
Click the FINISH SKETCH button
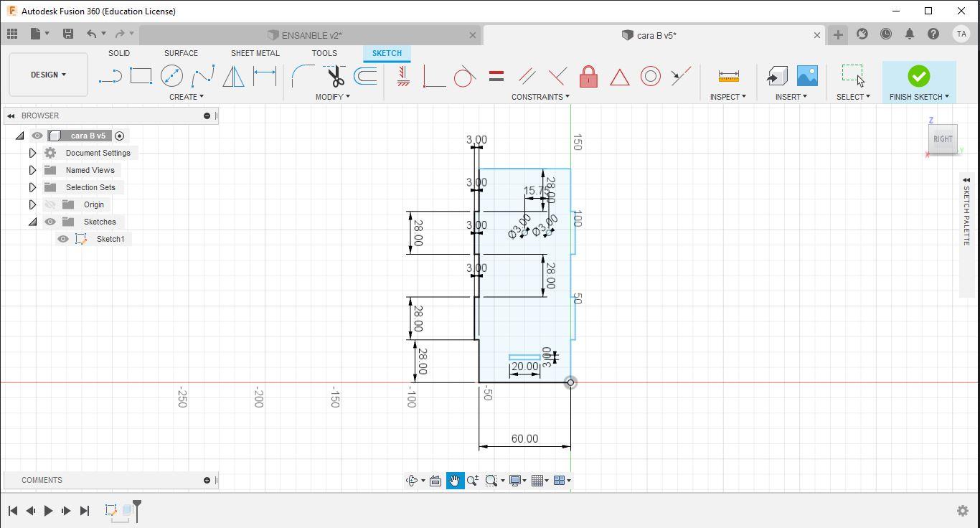click(919, 82)
